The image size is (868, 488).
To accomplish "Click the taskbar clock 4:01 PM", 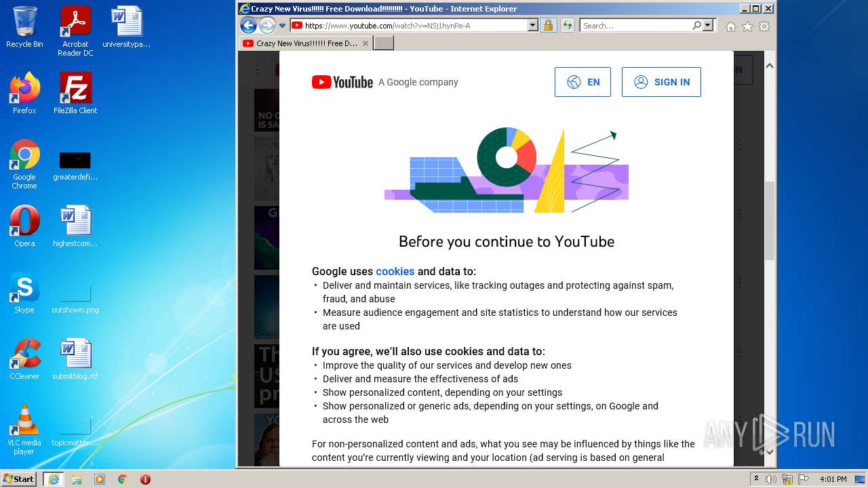I will click(833, 479).
